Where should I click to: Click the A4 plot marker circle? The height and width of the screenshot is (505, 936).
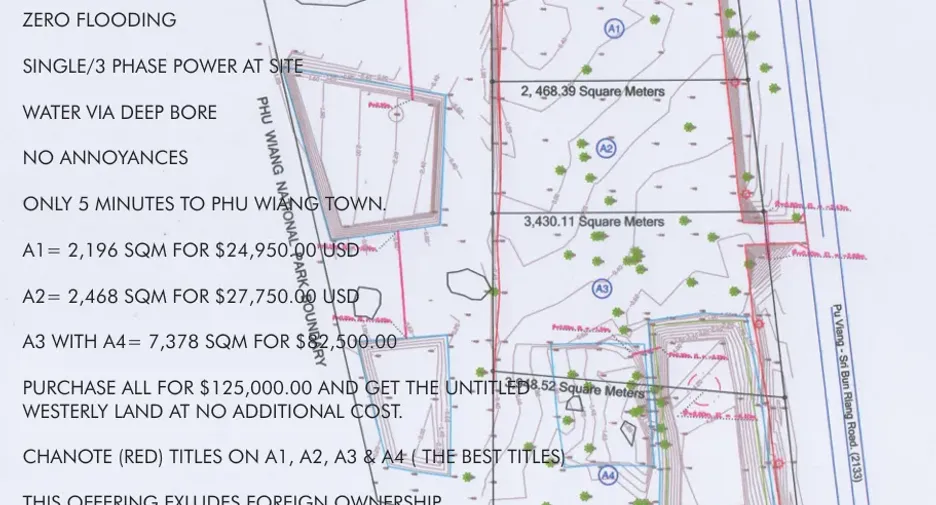[608, 475]
